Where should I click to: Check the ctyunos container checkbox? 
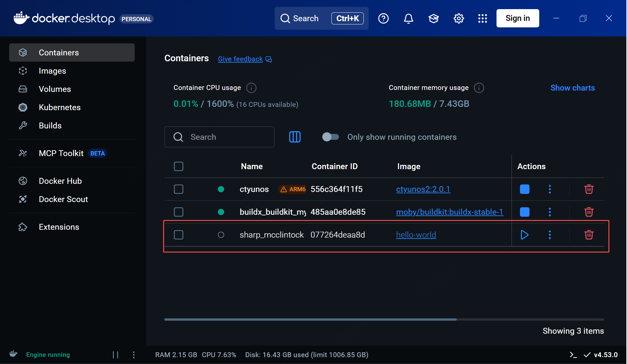pyautogui.click(x=178, y=189)
